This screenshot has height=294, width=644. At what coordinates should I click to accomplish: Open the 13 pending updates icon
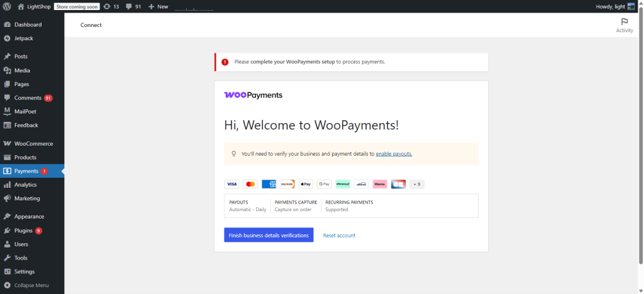point(111,6)
